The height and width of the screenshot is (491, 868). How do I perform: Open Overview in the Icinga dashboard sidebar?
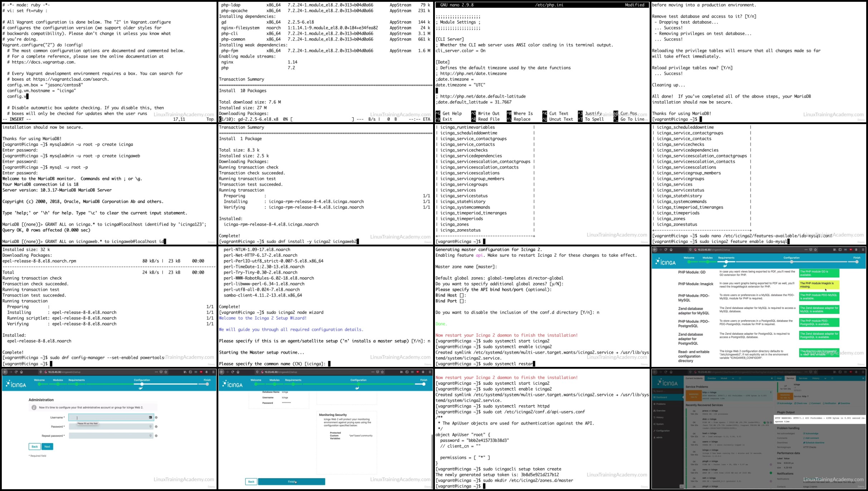[x=661, y=411]
